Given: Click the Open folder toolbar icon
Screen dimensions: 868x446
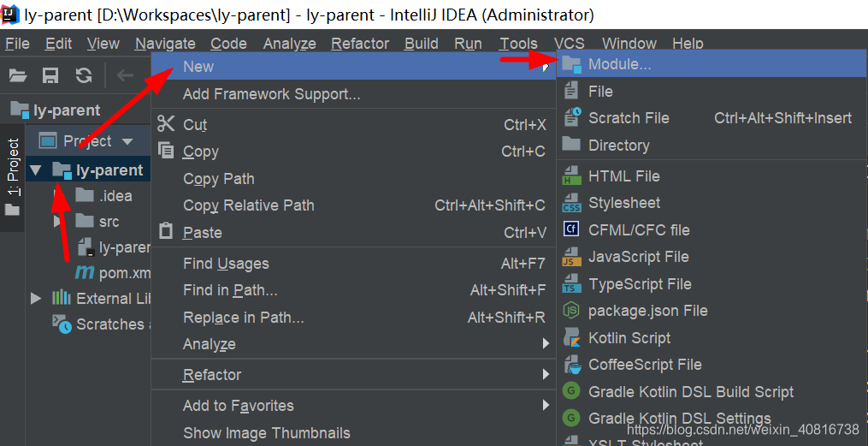Looking at the screenshot, I should (18, 75).
